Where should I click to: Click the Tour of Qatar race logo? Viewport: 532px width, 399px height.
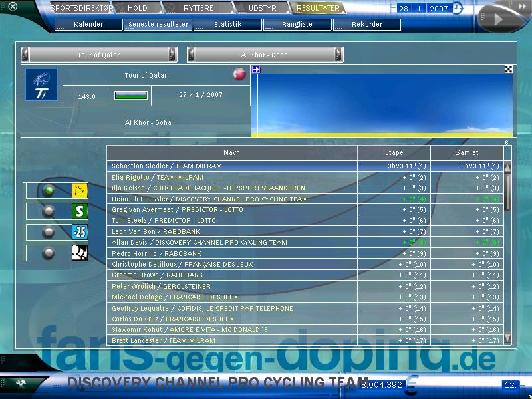(x=41, y=85)
